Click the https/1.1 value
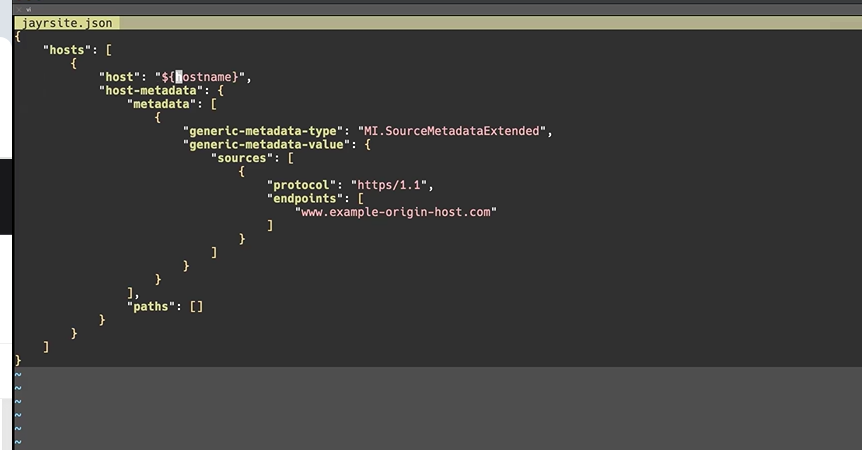 pyautogui.click(x=389, y=185)
